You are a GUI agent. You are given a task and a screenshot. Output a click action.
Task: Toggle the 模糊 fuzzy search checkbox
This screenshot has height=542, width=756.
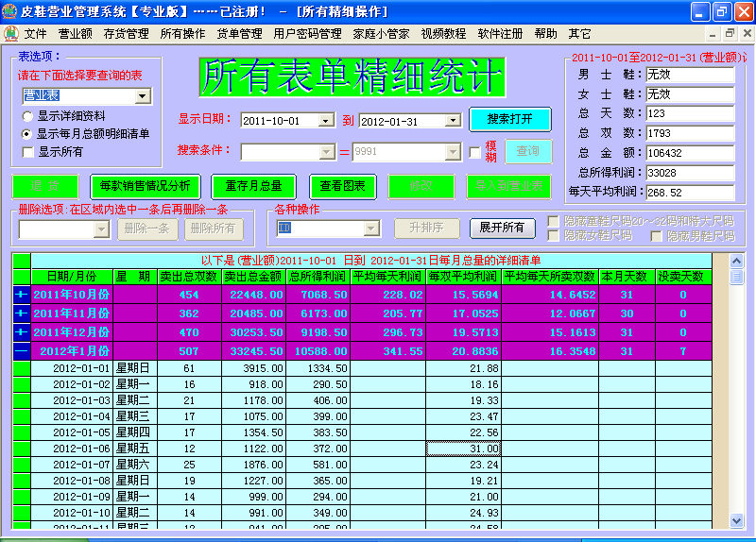click(x=475, y=152)
